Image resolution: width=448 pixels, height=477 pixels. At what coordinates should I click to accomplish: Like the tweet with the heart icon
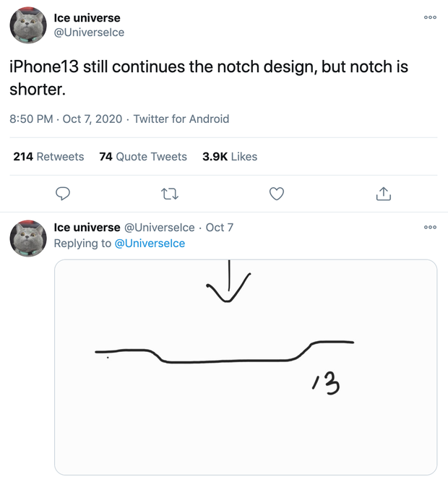(276, 193)
